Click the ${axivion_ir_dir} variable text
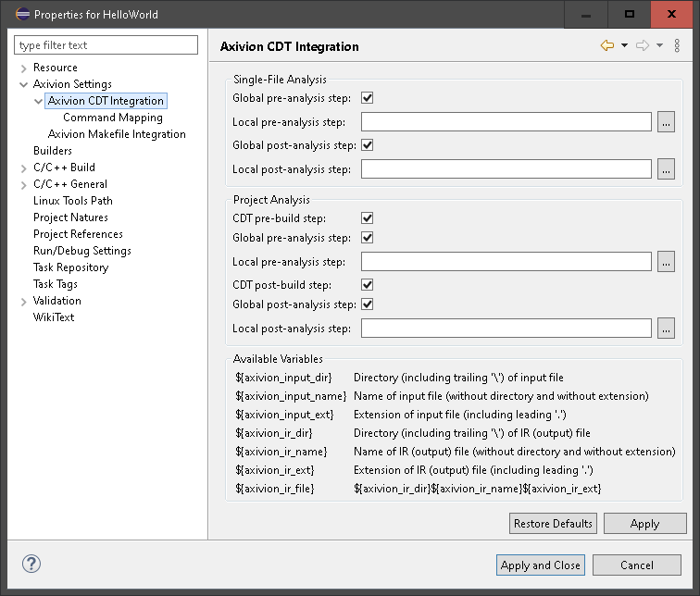The width and height of the screenshot is (700, 596). pyautogui.click(x=274, y=433)
